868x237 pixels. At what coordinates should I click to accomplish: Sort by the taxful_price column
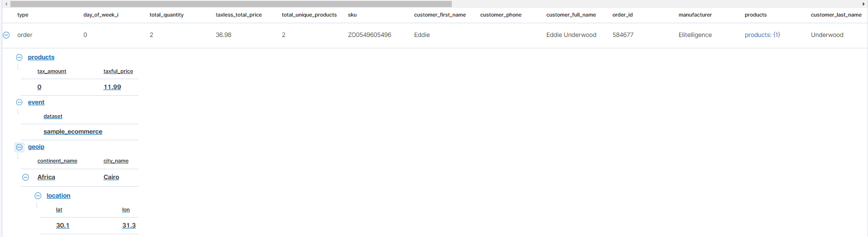pyautogui.click(x=118, y=72)
